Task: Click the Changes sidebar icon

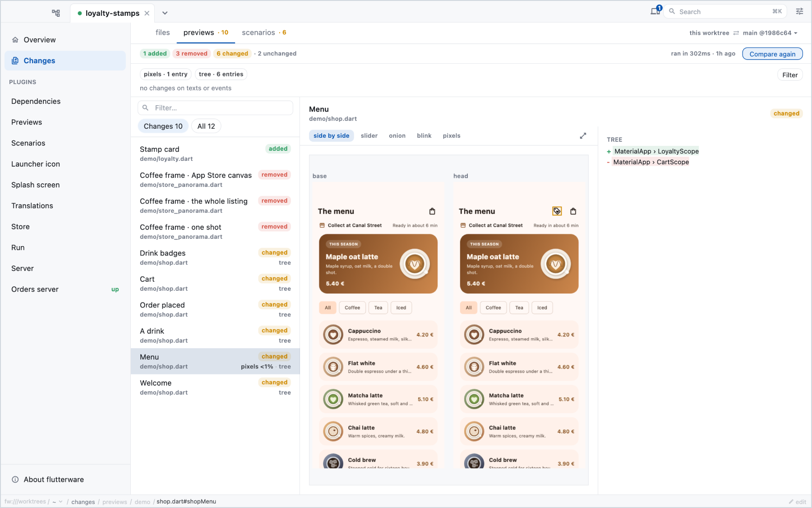Action: 15,61
